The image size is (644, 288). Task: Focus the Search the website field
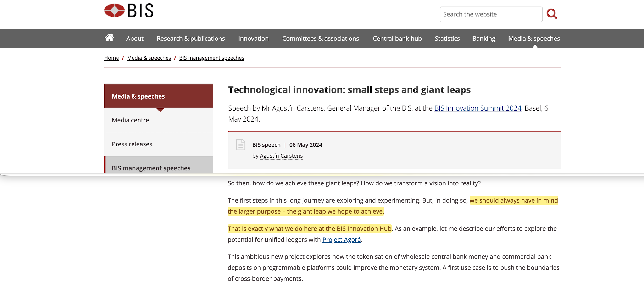point(491,14)
